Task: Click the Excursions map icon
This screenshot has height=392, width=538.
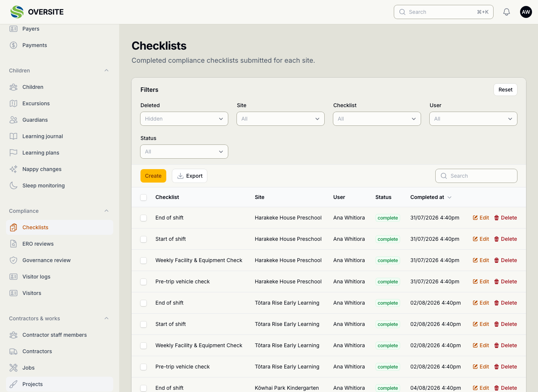Action: coord(13,103)
